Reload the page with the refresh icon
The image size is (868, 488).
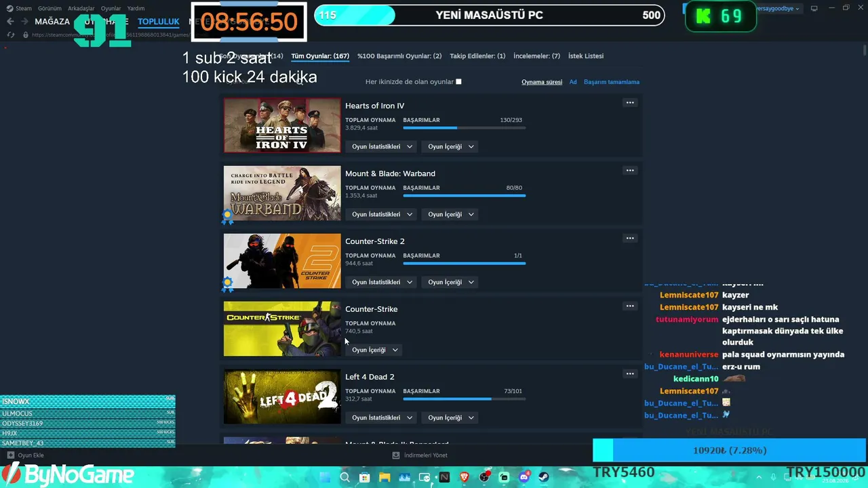coord(10,35)
